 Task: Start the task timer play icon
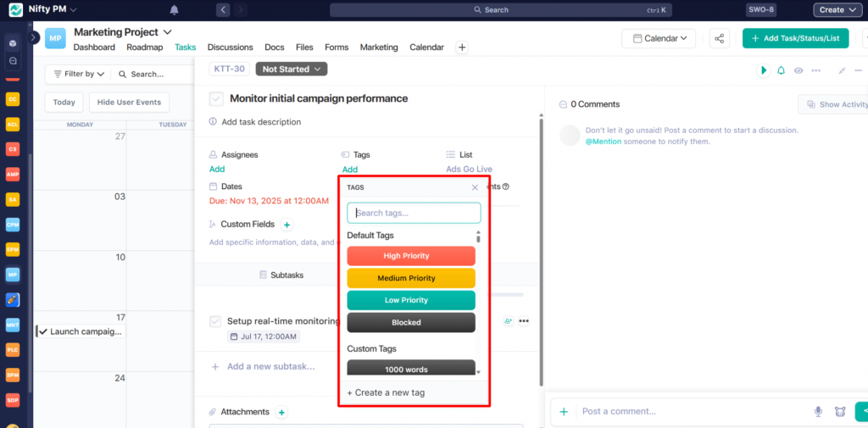point(763,70)
